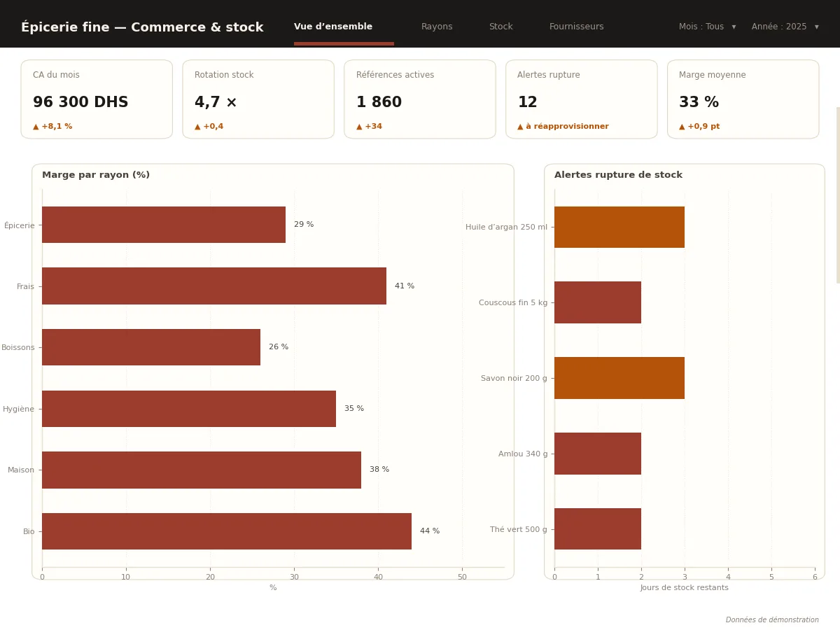Image resolution: width=840 pixels, height=630 pixels.
Task: Click the 29 % value label
Action: (304, 225)
